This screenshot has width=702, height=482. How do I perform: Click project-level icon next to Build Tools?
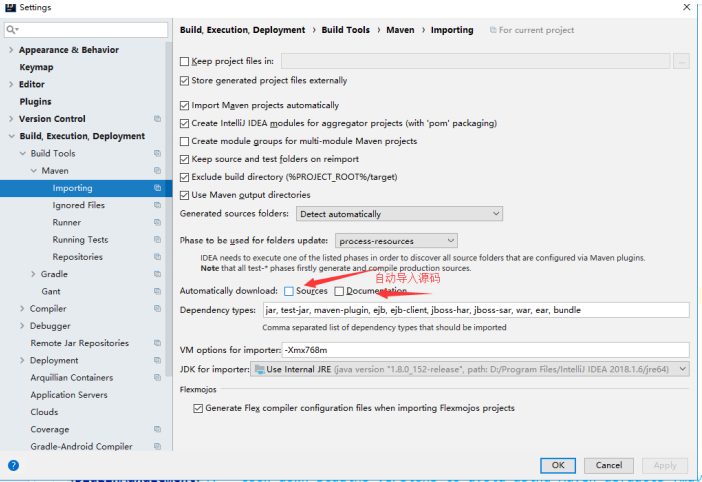tap(157, 153)
